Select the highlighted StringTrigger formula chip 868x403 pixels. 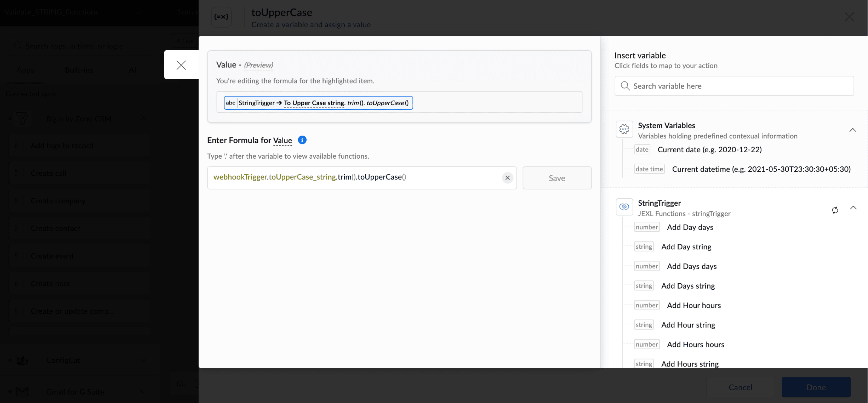(x=318, y=103)
